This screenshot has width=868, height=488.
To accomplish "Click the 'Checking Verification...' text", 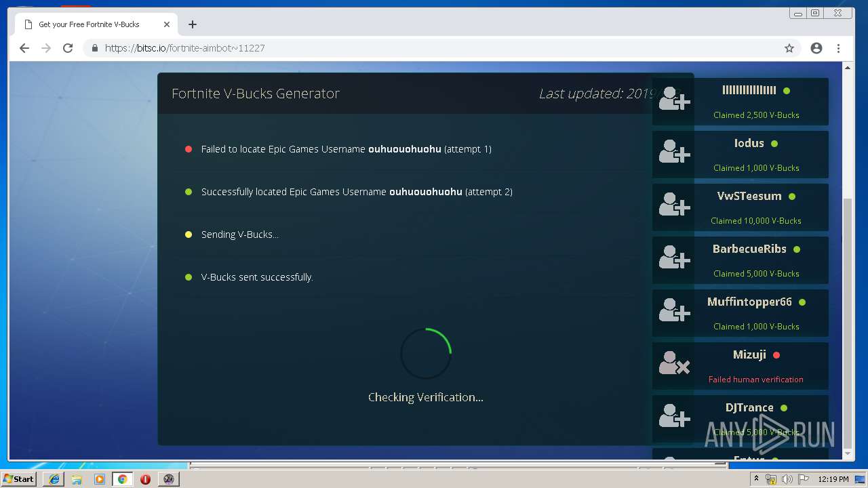I will pos(426,397).
